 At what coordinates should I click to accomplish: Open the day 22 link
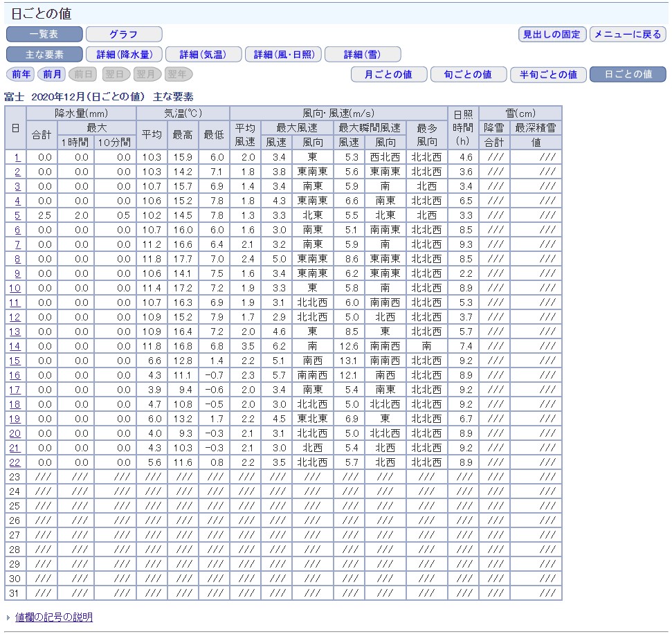click(x=15, y=463)
